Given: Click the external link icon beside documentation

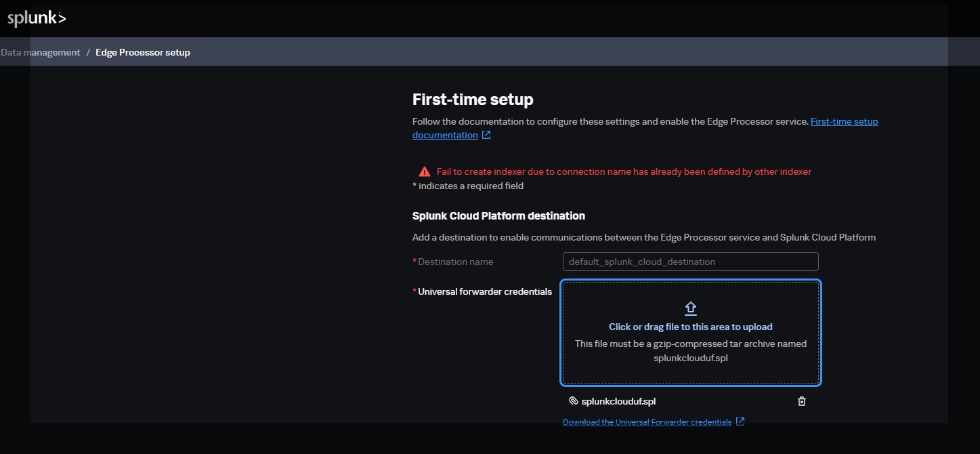Looking at the screenshot, I should [x=486, y=135].
